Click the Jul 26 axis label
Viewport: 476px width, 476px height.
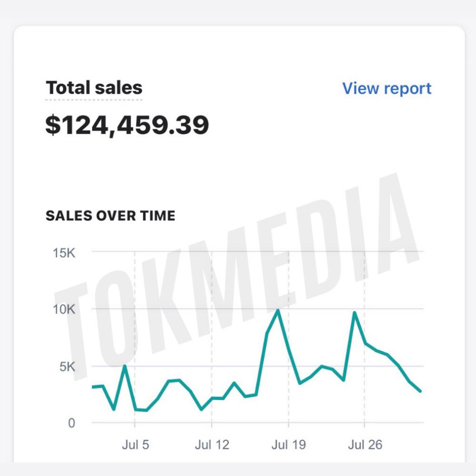coord(367,445)
